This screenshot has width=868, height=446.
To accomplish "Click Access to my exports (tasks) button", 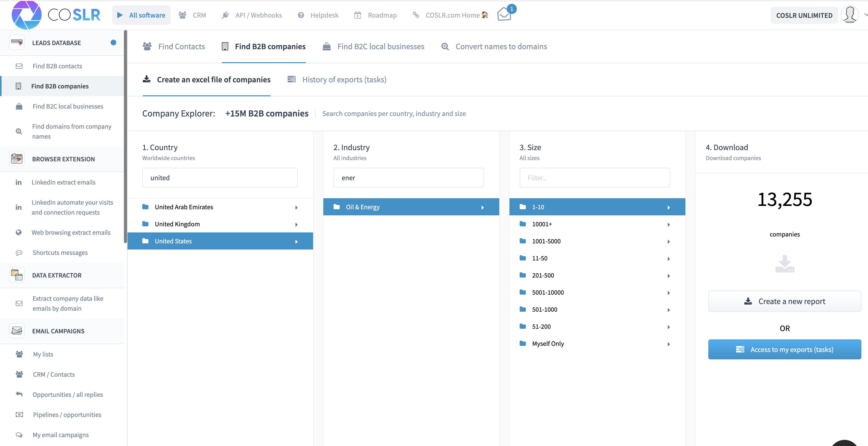I will pos(784,349).
